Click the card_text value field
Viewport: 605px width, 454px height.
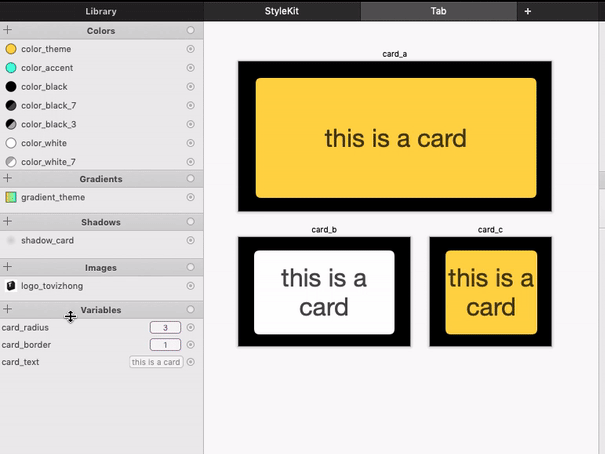(x=156, y=362)
